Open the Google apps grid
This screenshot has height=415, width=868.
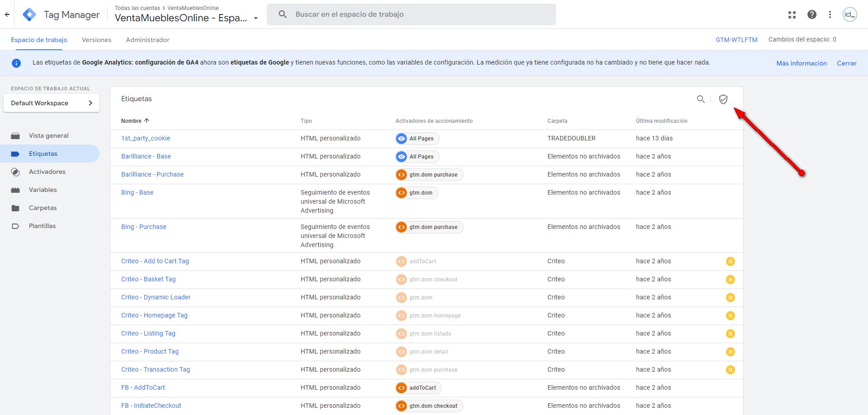pos(792,14)
